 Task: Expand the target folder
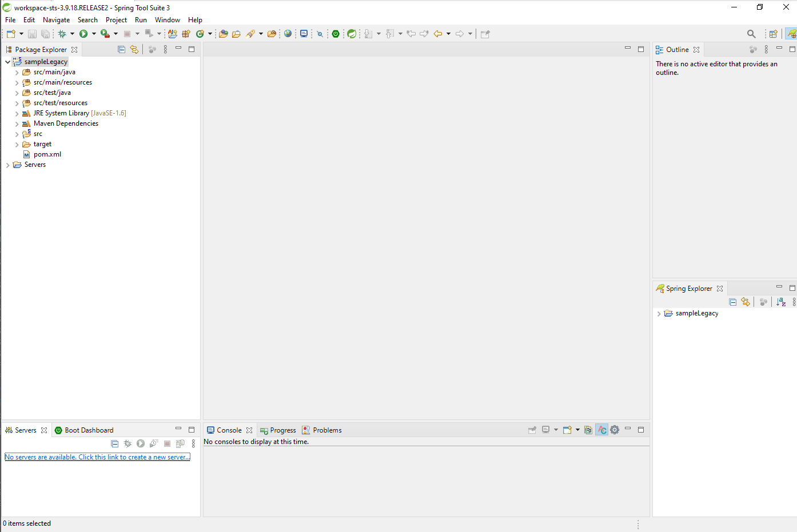[17, 145]
